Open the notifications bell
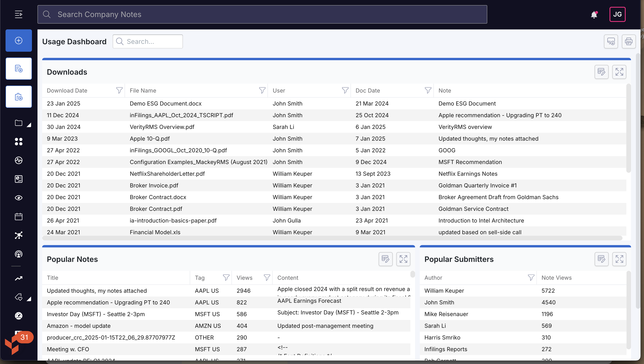Image resolution: width=644 pixels, height=364 pixels. coord(594,15)
